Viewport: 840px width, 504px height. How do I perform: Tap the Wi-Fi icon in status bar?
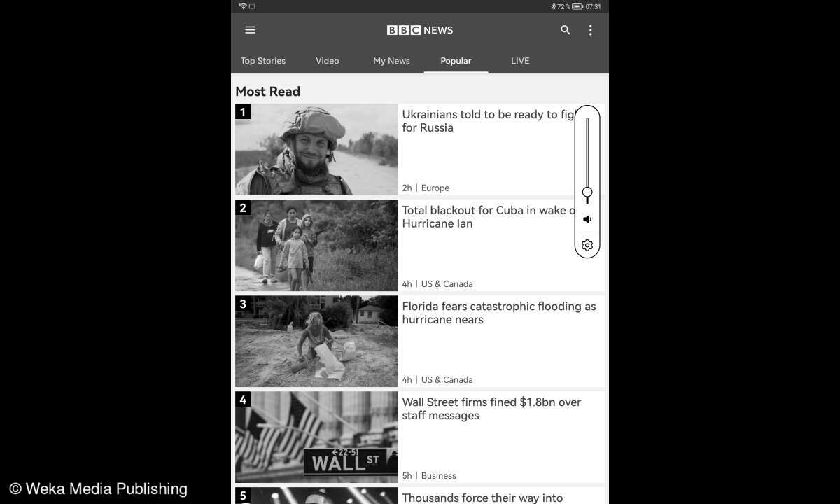pyautogui.click(x=243, y=6)
